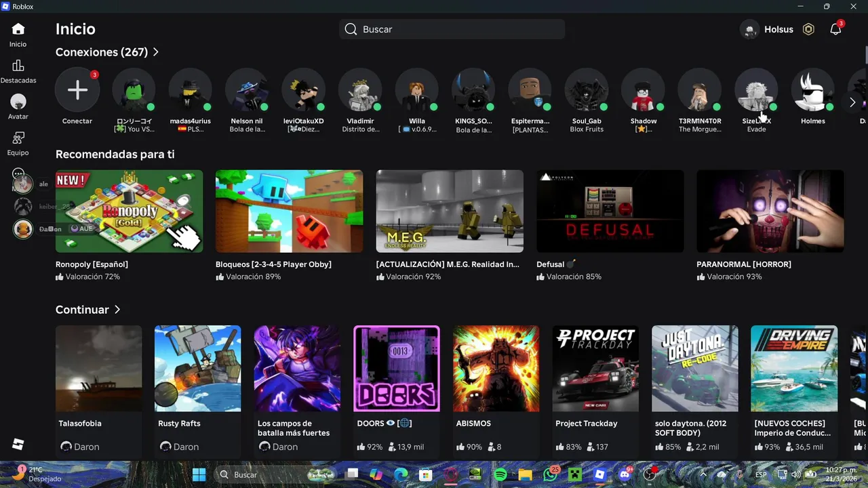Open friend leviOtakuXD avatar
Image resolution: width=868 pixels, height=488 pixels.
pos(303,90)
